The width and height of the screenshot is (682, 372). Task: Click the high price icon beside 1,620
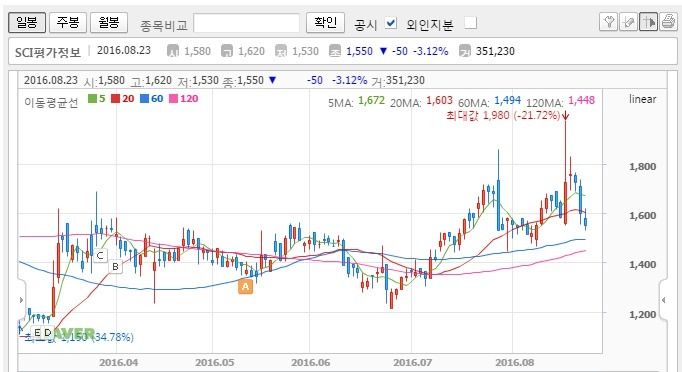click(x=227, y=51)
